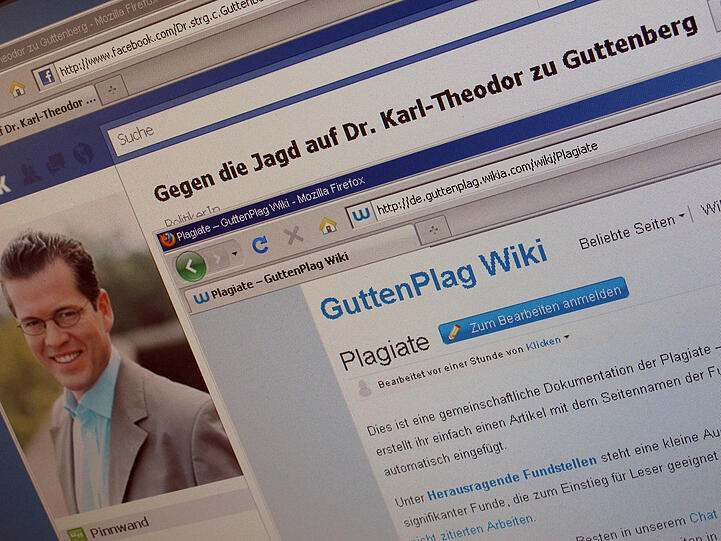
Task: Click the 'Klicken' user link
Action: point(544,344)
